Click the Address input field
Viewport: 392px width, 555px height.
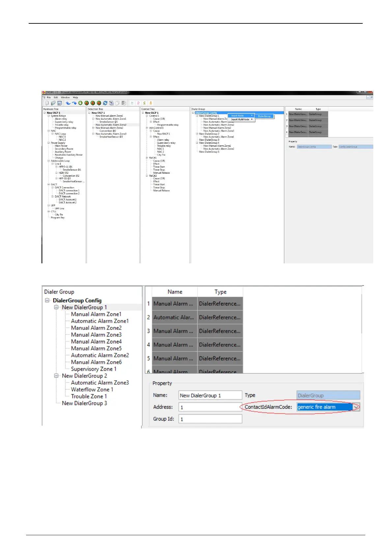pos(210,407)
